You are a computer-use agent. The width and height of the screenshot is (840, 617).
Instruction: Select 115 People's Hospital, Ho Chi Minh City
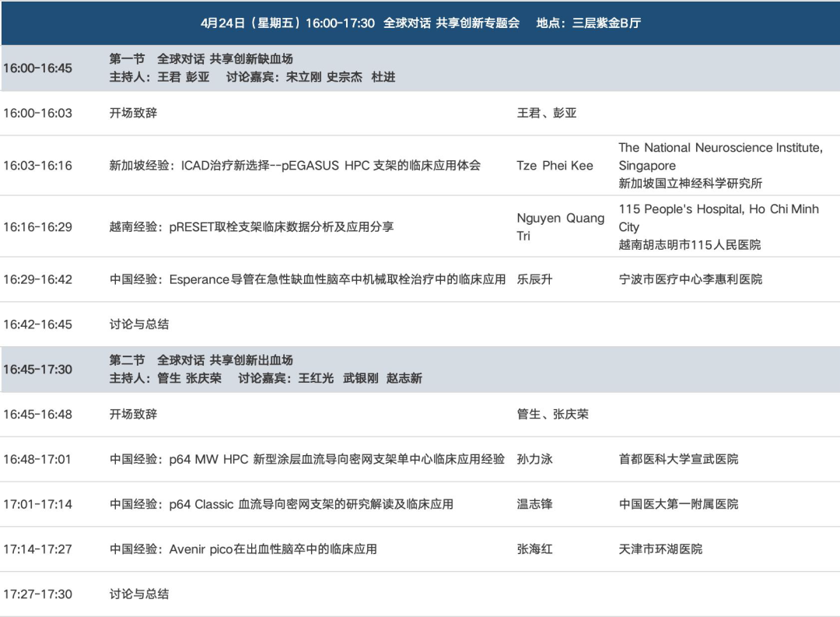pos(718,218)
